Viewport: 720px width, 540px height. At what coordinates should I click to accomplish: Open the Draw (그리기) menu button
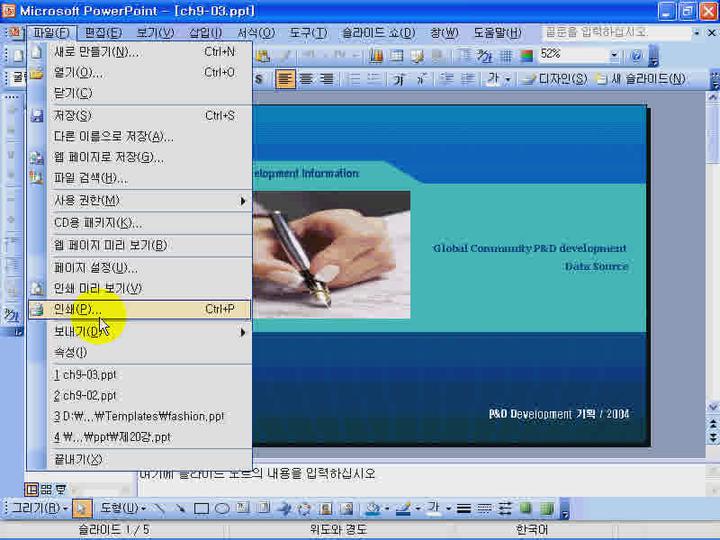(39, 508)
